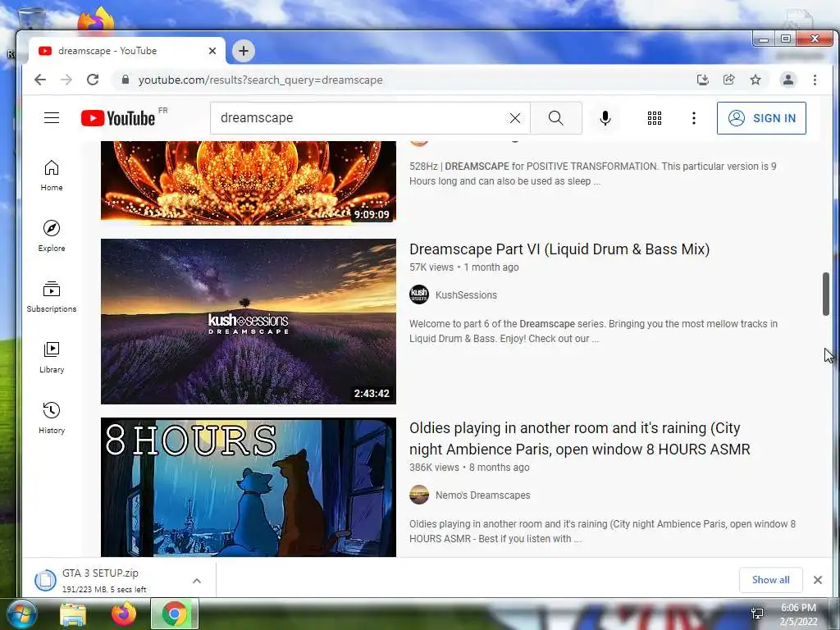Open Explore in sidebar
This screenshot has height=630, width=840.
(52, 236)
